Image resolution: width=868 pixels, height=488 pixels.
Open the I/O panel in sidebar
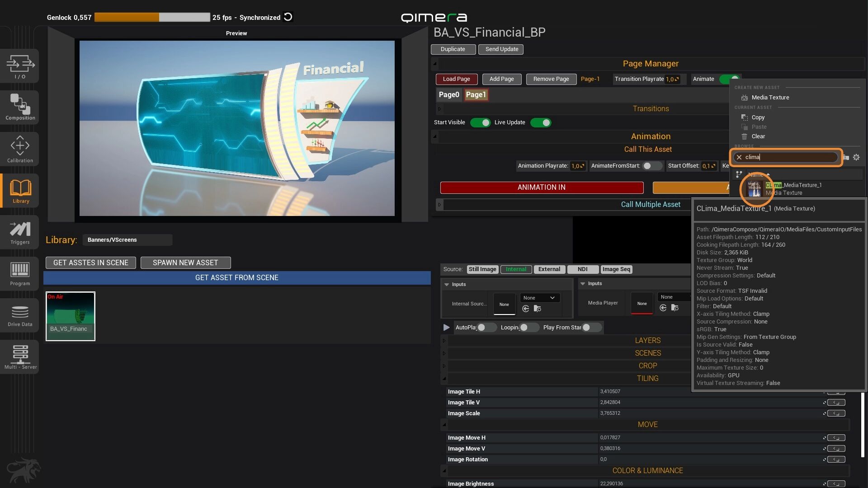tap(20, 66)
